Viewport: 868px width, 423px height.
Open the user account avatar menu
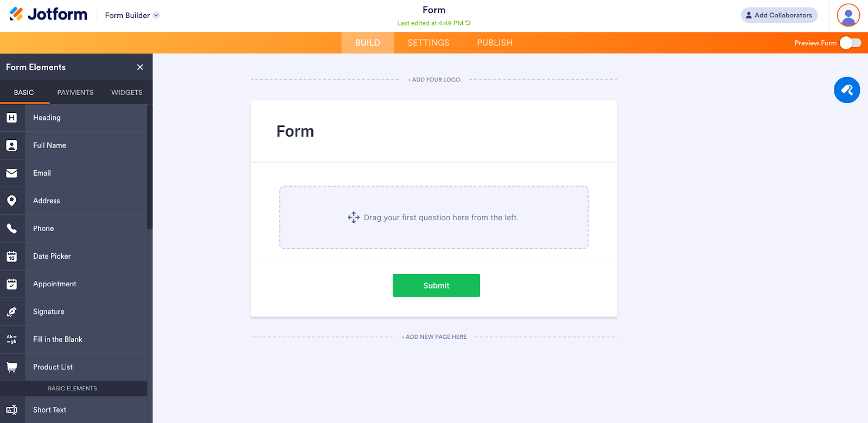coord(848,15)
